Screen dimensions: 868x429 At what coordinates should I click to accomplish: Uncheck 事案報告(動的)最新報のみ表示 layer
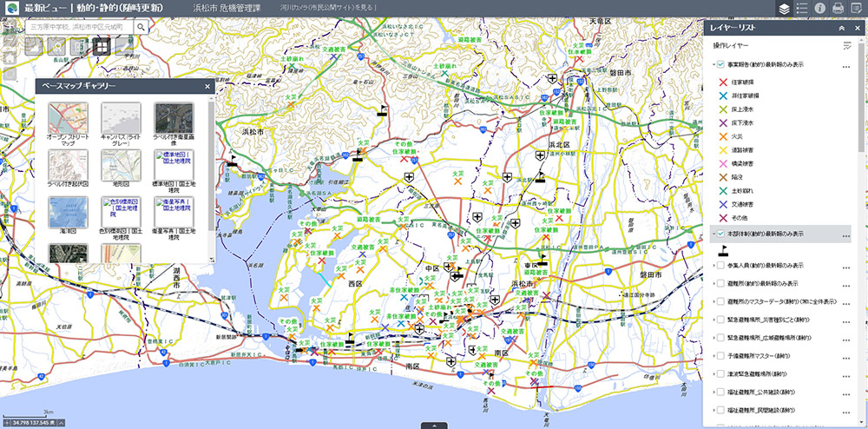point(720,64)
